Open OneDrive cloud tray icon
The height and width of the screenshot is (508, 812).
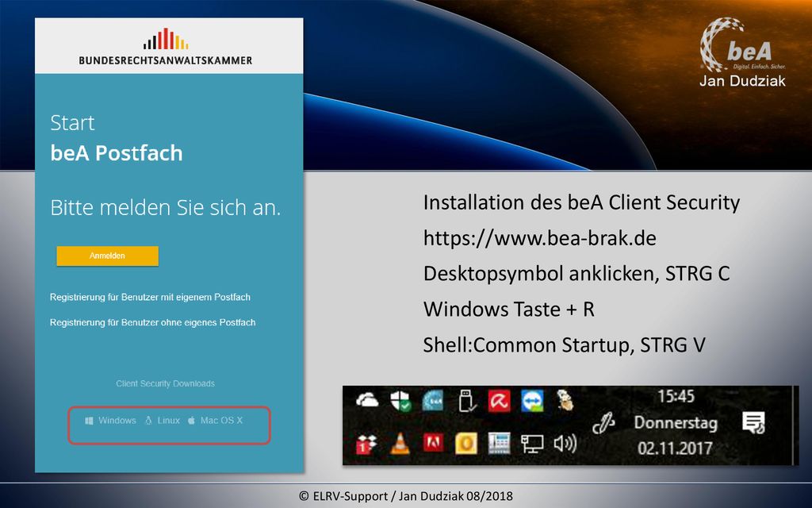click(367, 400)
